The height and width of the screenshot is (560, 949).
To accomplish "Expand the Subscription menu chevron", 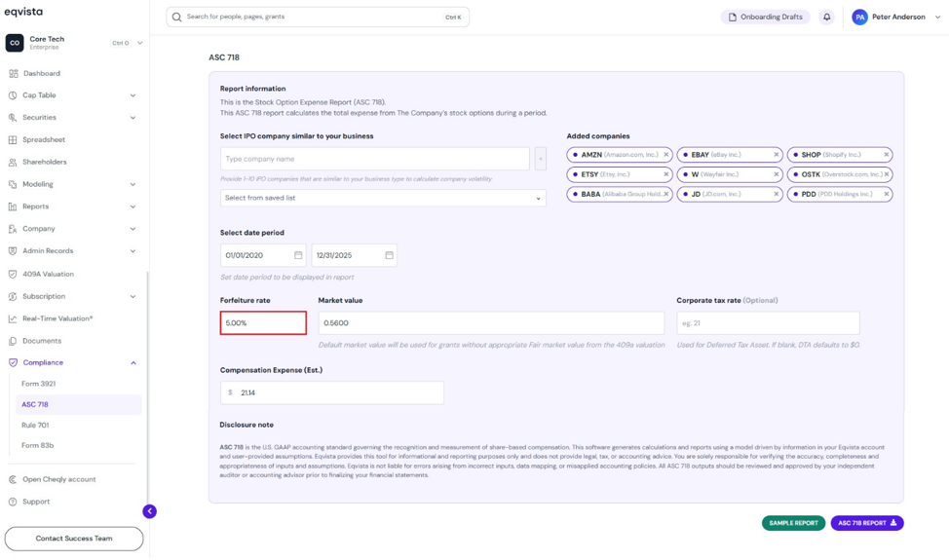I will click(x=133, y=297).
